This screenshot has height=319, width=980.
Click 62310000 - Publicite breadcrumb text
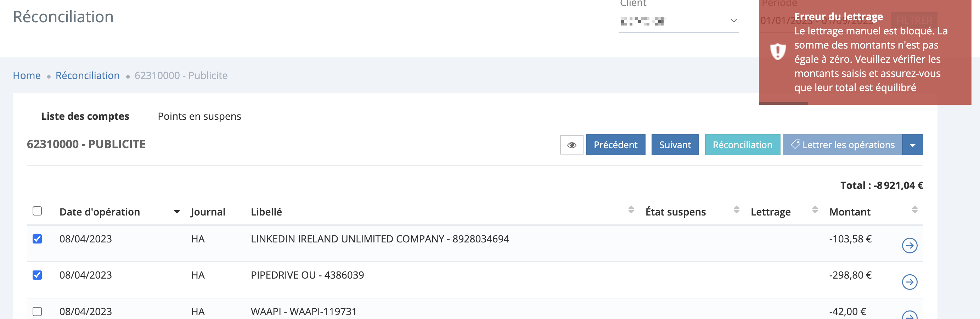181,75
